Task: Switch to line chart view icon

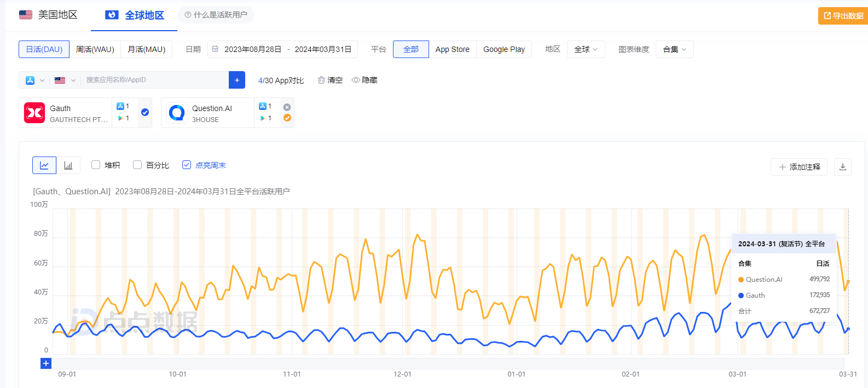Action: pos(44,165)
